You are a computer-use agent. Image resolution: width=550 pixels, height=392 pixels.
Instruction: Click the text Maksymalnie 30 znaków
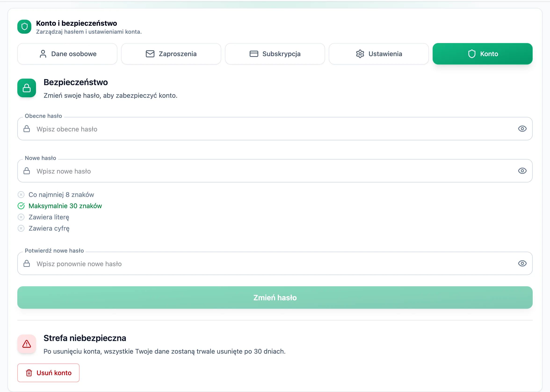[x=65, y=206]
